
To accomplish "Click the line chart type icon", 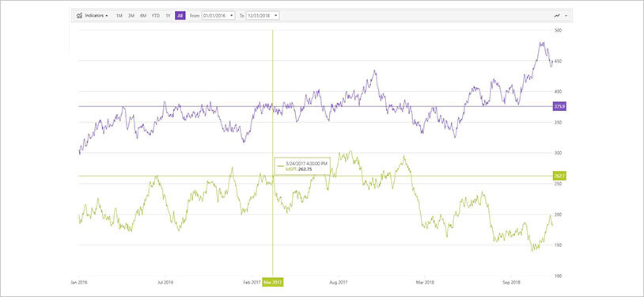I will (x=557, y=16).
